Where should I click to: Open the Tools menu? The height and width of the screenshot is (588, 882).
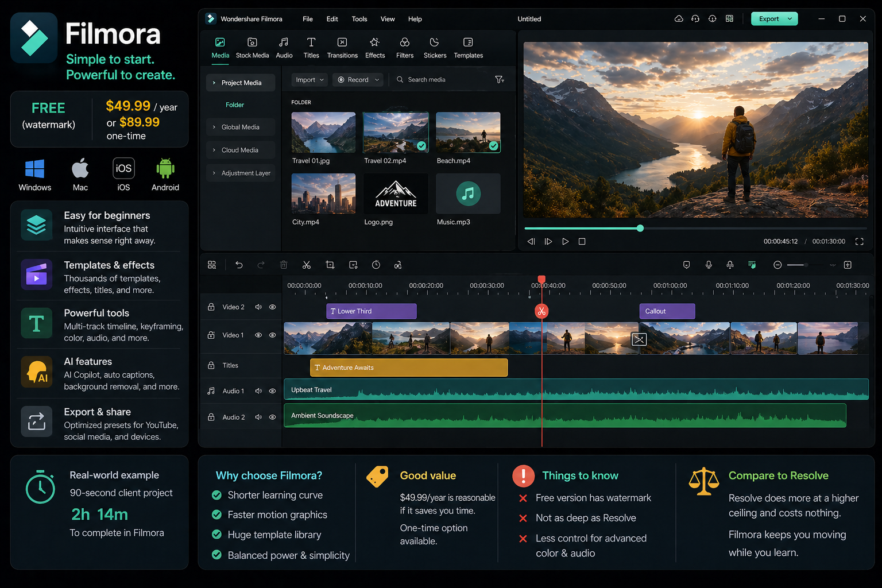coord(359,19)
